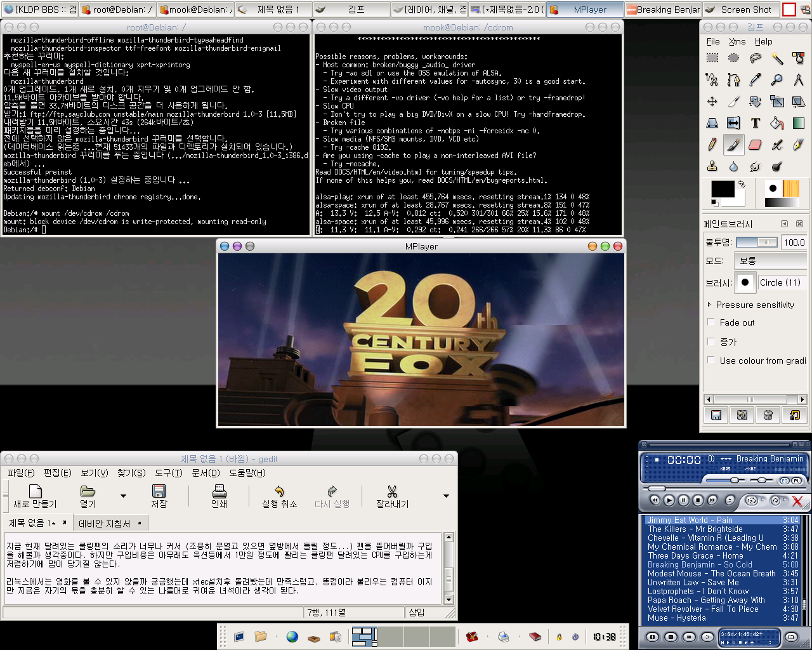Select the Fuzzy Select magic wand tool
812x650 pixels.
click(776, 58)
